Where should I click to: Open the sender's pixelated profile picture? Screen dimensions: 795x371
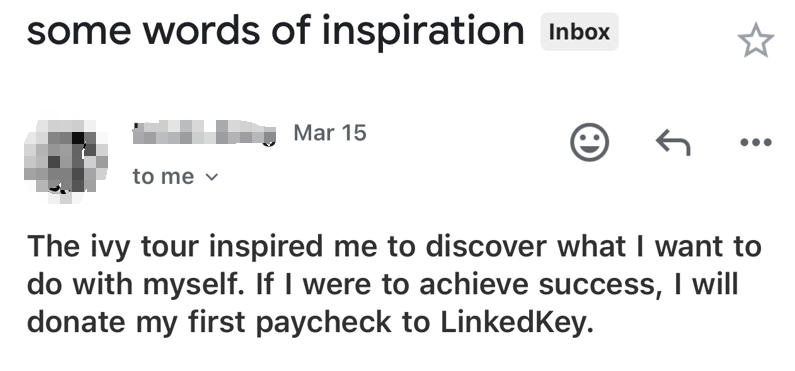click(66, 161)
